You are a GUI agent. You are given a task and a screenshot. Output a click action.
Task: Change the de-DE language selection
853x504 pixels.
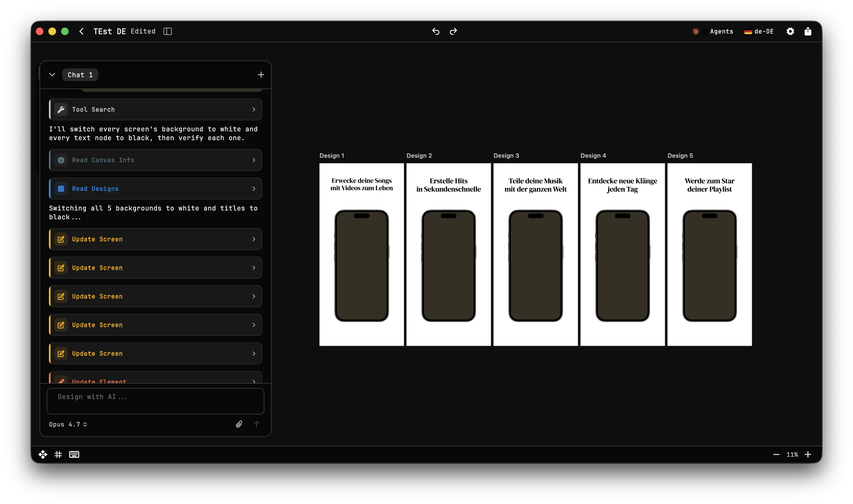(x=759, y=31)
